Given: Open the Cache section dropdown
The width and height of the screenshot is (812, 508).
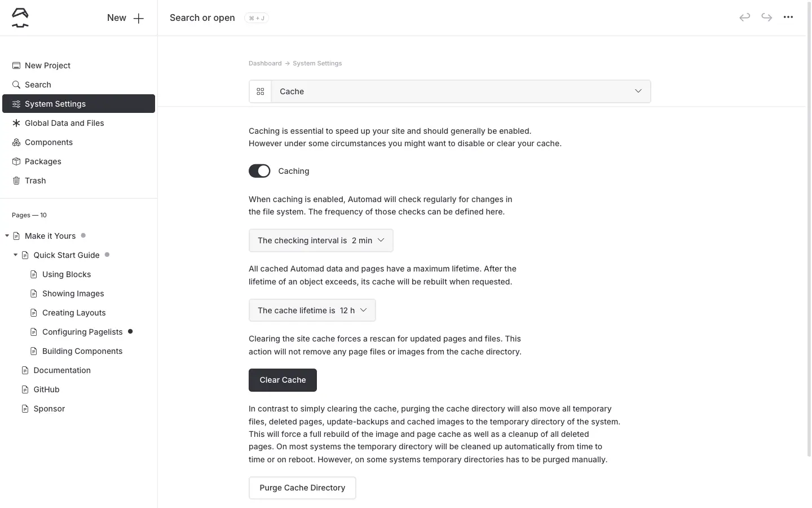Looking at the screenshot, I should (461, 91).
